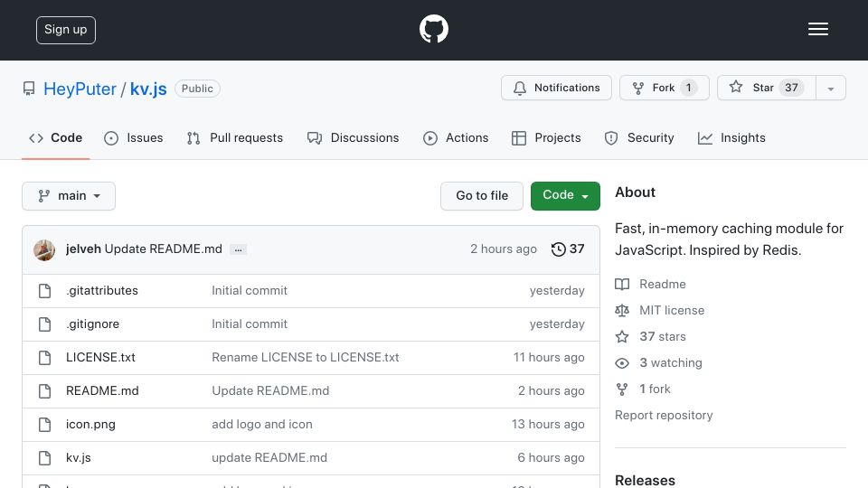Click the file icon next to .gitignore
868x488 pixels.
point(45,324)
